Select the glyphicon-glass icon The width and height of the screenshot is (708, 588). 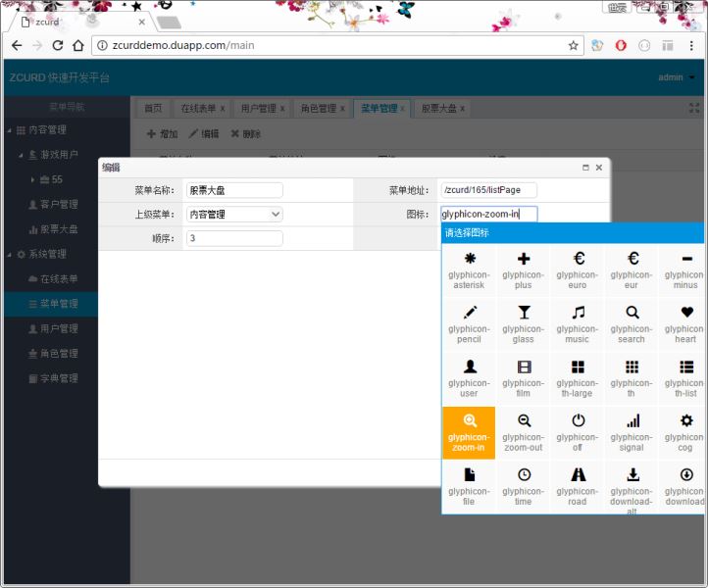click(x=524, y=324)
